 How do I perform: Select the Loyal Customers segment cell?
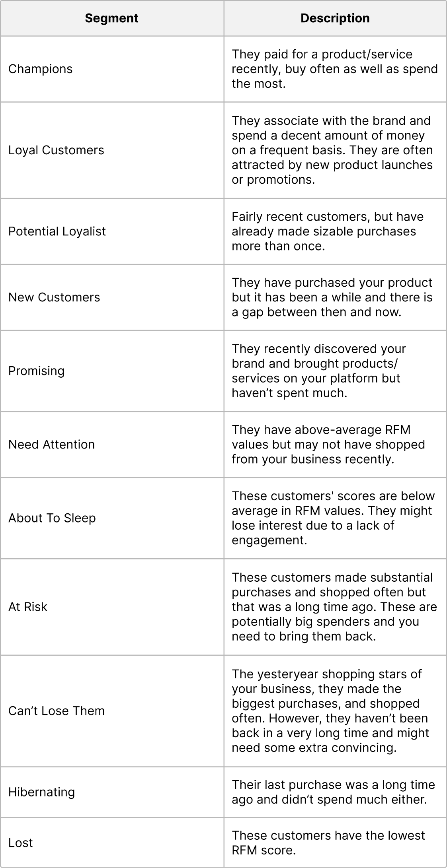(x=56, y=150)
